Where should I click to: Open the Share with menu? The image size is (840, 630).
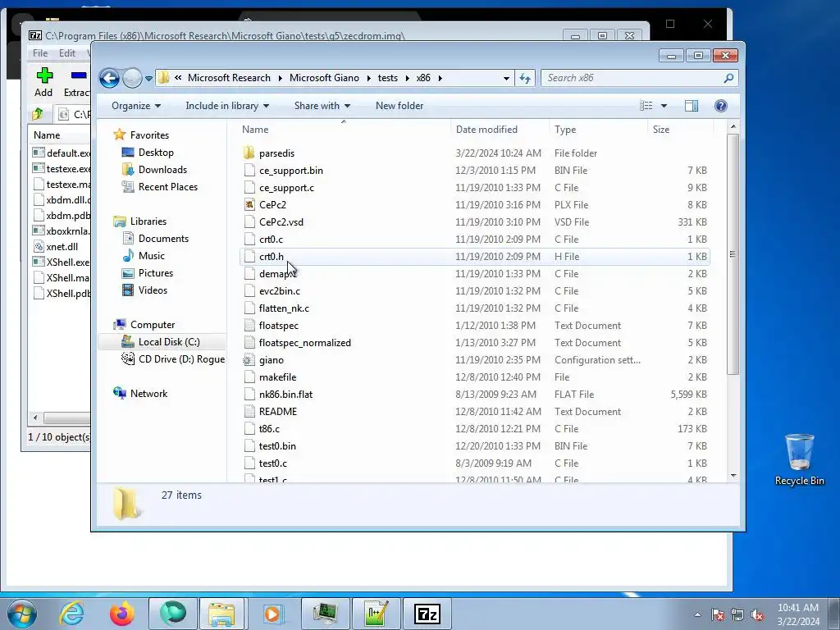click(322, 106)
